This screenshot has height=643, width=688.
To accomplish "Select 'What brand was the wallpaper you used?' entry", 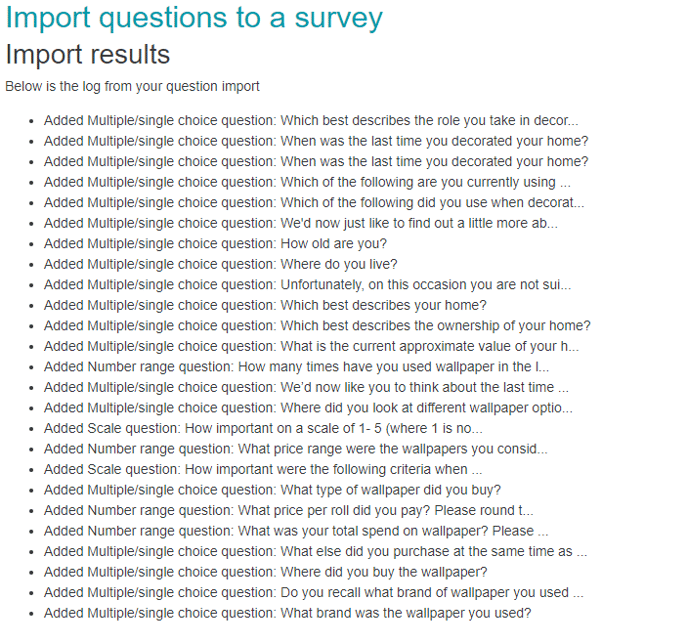I will 287,613.
